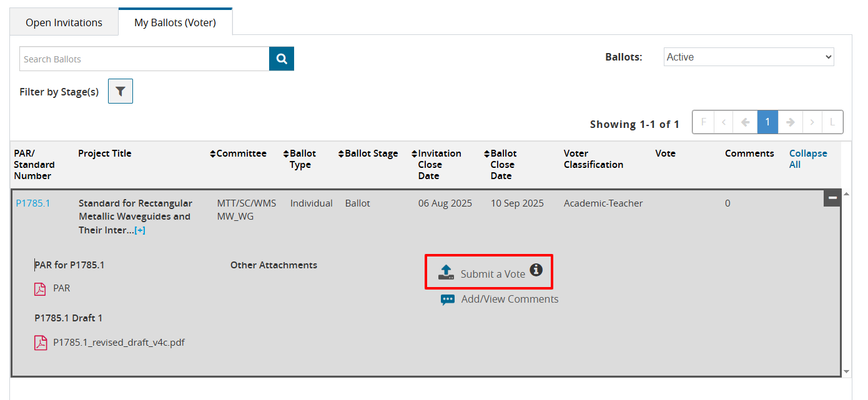Go to next page arrow in pagination

790,122
